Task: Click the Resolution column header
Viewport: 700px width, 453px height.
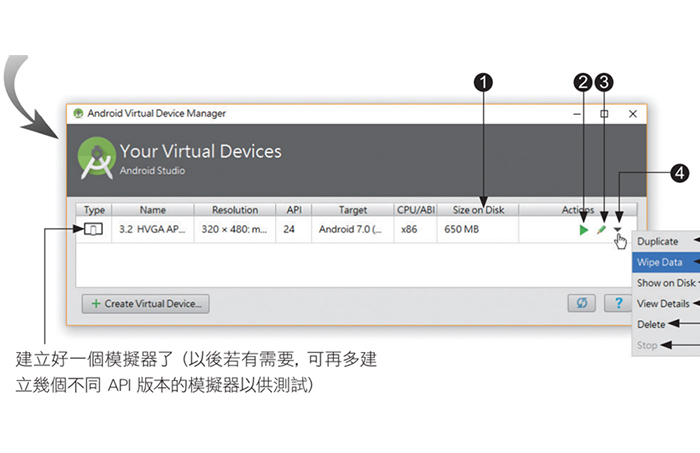Action: click(x=235, y=210)
